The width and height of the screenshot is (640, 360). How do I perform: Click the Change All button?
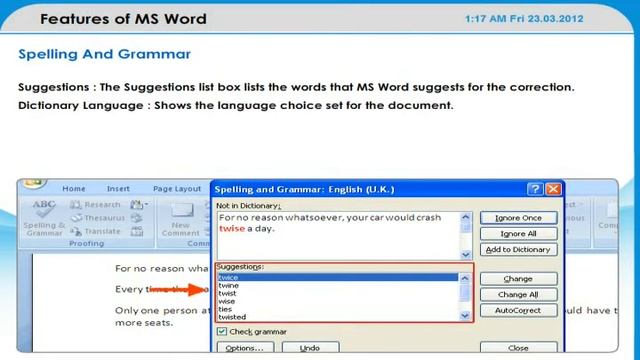pos(518,295)
